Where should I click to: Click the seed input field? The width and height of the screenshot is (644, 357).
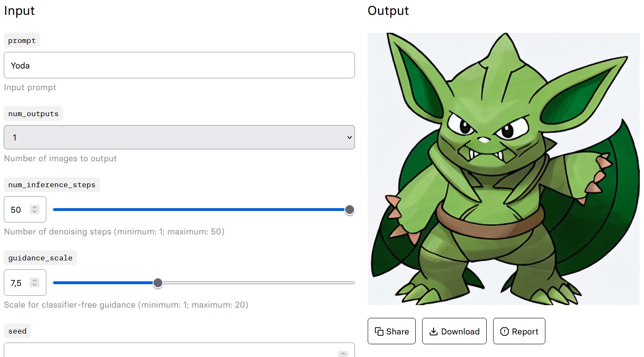(x=179, y=350)
